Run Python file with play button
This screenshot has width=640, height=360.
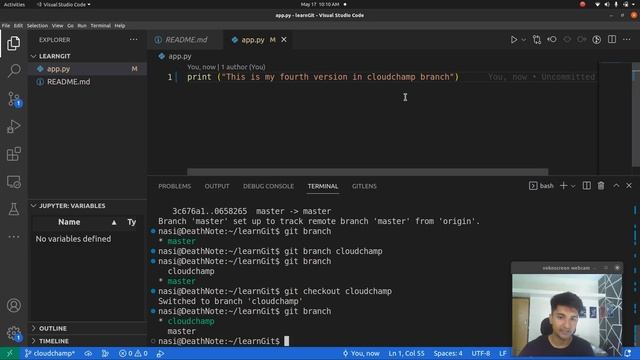point(513,40)
